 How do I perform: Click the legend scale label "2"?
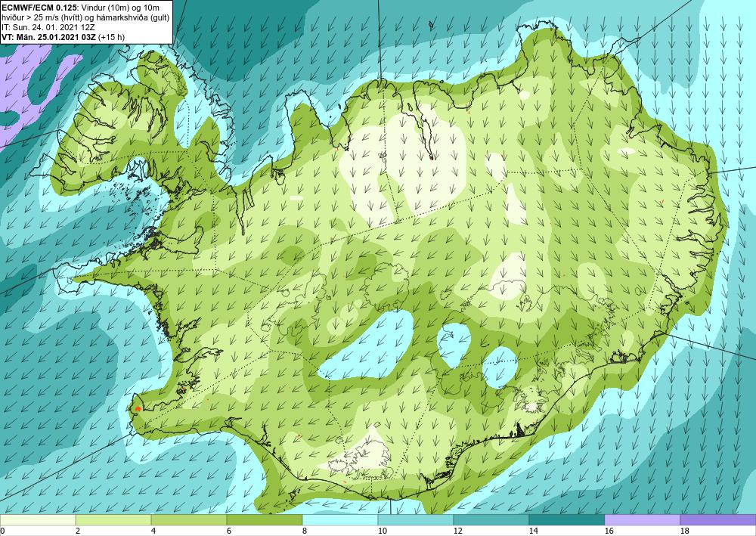point(78,531)
